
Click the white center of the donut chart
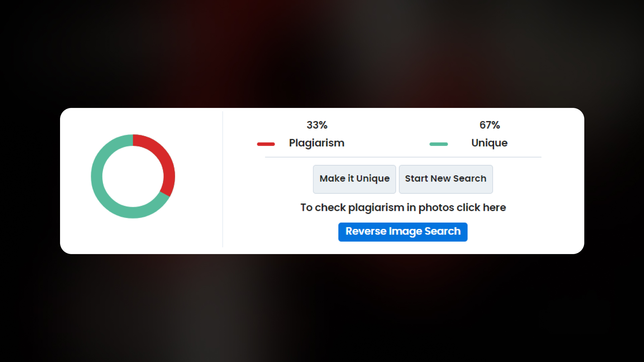pos(133,176)
